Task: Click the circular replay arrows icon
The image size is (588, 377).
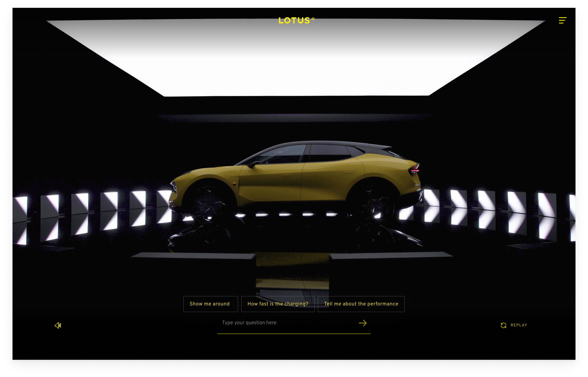Action: click(x=504, y=325)
